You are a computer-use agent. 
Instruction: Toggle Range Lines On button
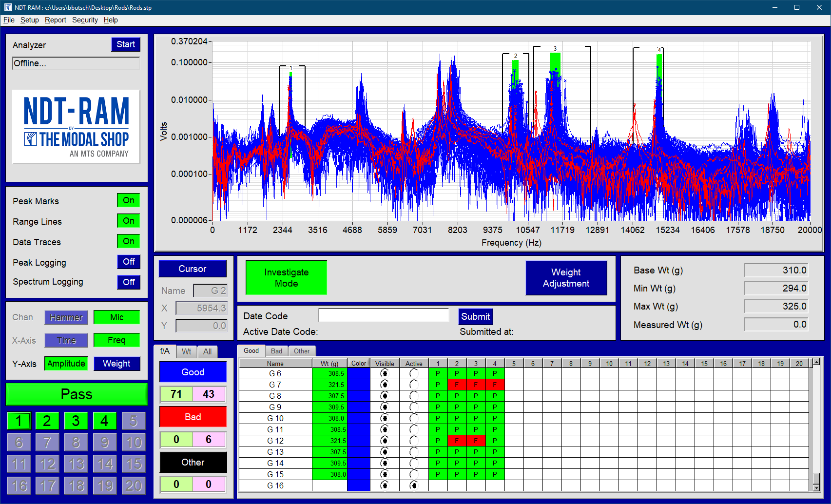(128, 221)
